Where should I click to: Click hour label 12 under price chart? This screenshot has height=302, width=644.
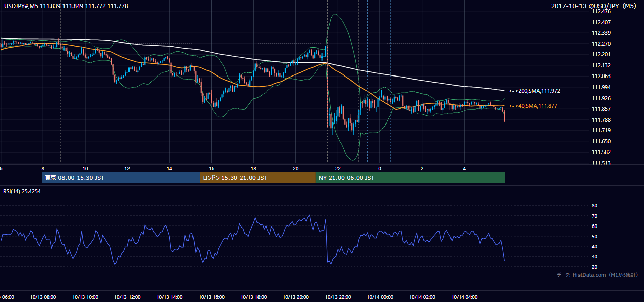click(x=127, y=168)
